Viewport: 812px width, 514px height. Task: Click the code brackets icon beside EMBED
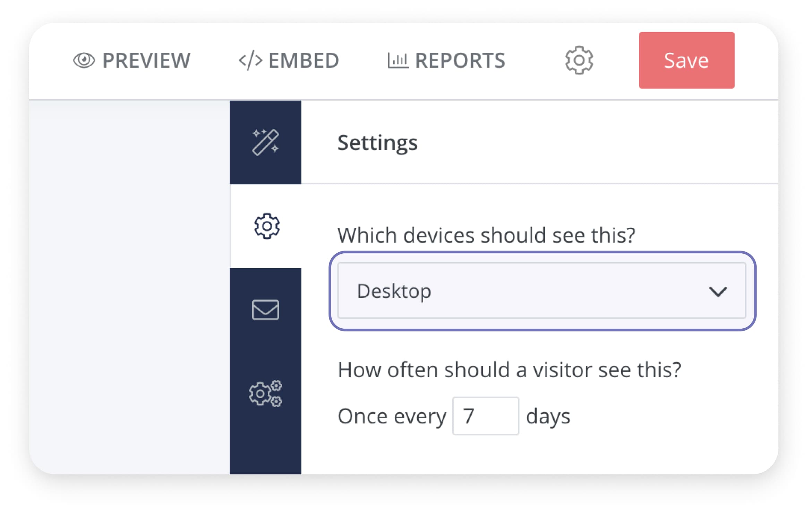click(x=250, y=60)
